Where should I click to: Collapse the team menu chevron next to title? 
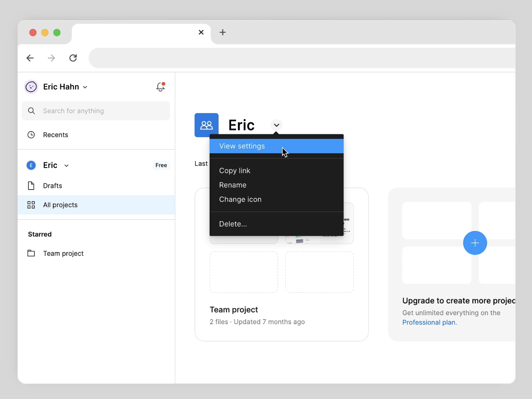click(x=276, y=125)
